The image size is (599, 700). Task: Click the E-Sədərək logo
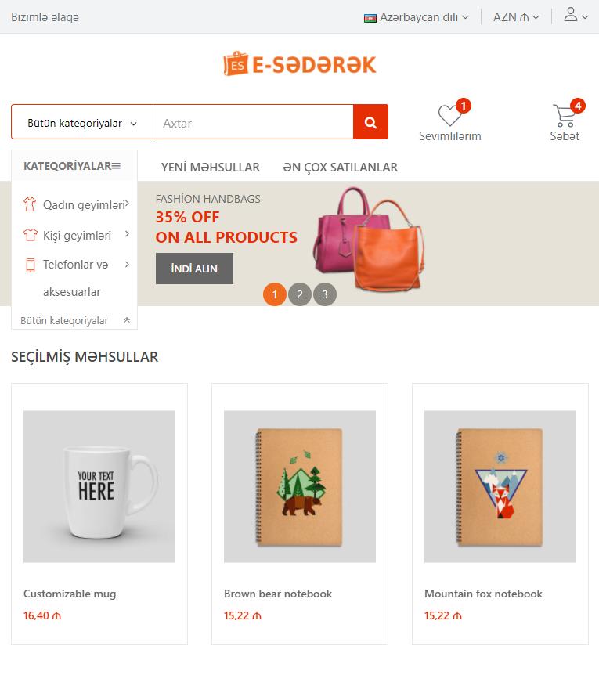pyautogui.click(x=299, y=64)
